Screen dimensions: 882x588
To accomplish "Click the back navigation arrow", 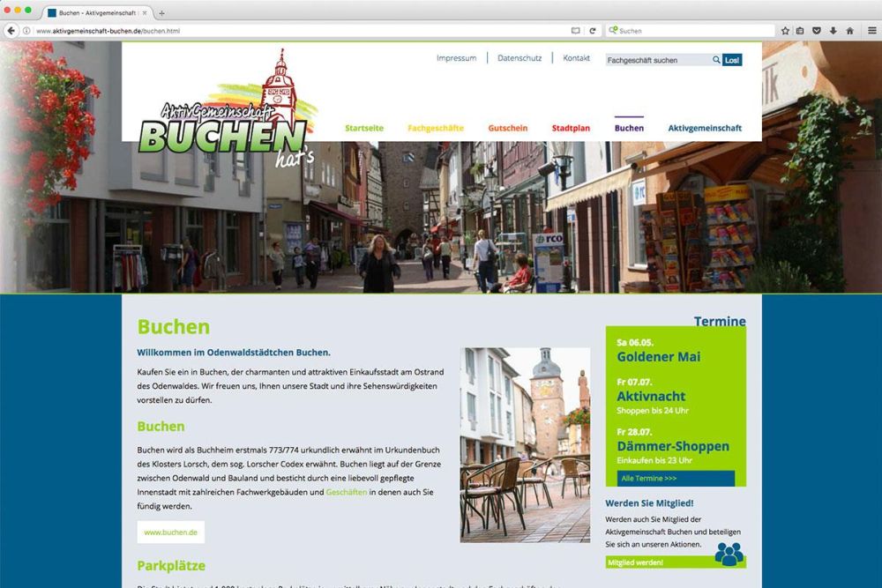I will 11,30.
